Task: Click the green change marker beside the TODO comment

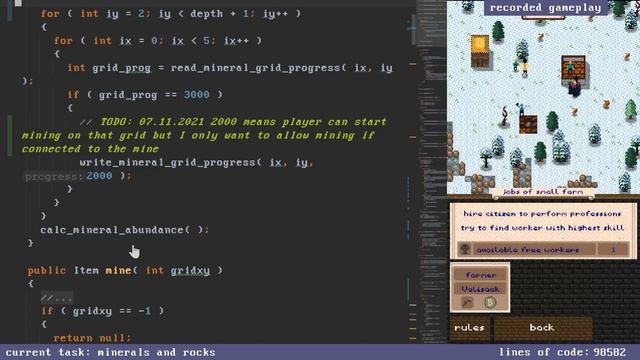Action: click(x=10, y=136)
